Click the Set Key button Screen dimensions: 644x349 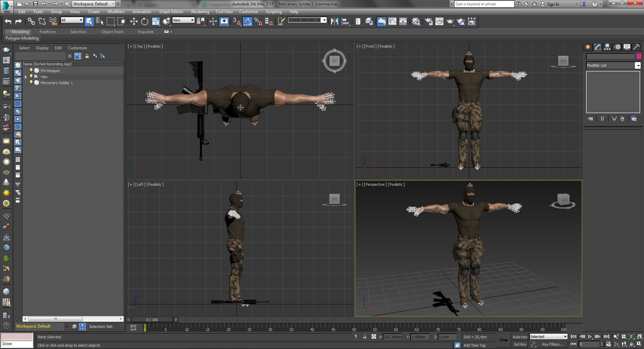tap(520, 344)
